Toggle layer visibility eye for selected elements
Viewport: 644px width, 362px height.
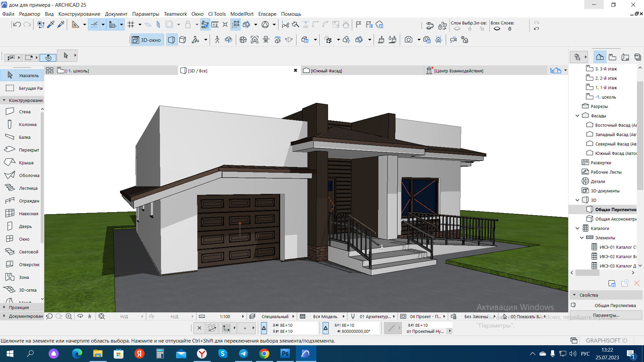[x=457, y=29]
